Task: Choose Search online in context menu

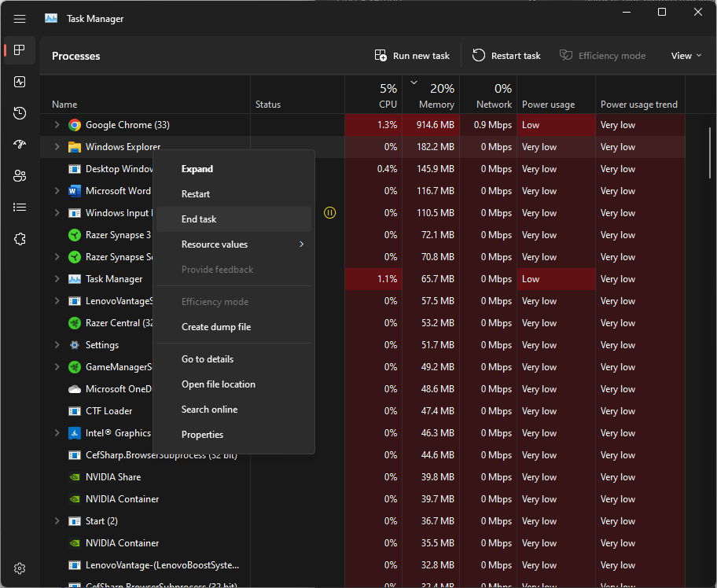Action: click(x=233, y=410)
